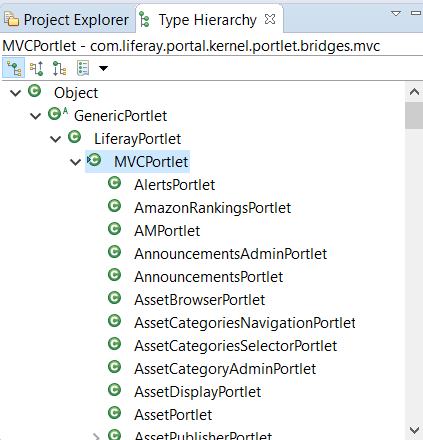Click the AssetCategoriesNavigationPortlet class icon
This screenshot has width=423, height=440.
pyautogui.click(x=114, y=321)
